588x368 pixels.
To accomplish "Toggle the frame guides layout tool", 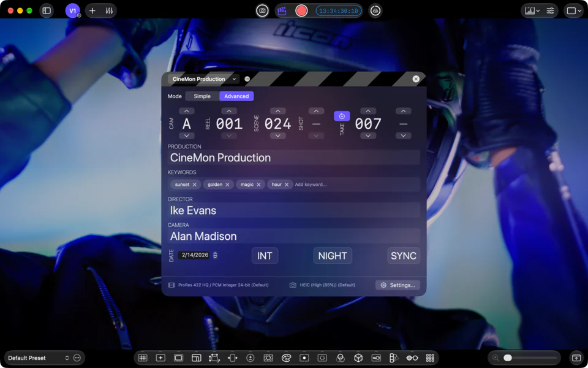I will [197, 358].
